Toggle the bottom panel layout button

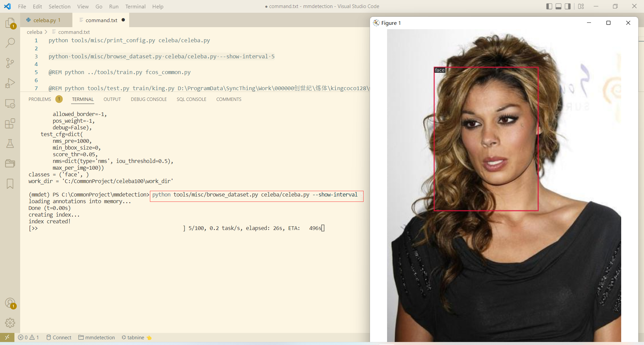coord(558,6)
